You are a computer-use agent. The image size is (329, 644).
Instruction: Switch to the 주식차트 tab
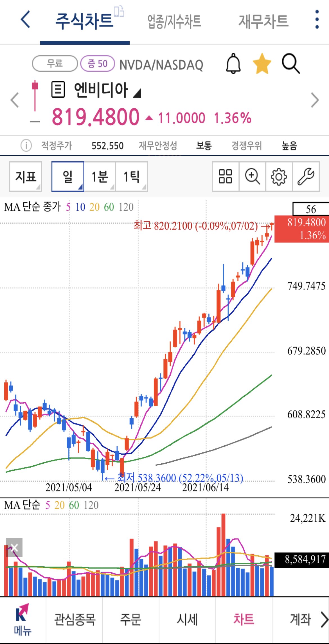click(x=84, y=21)
